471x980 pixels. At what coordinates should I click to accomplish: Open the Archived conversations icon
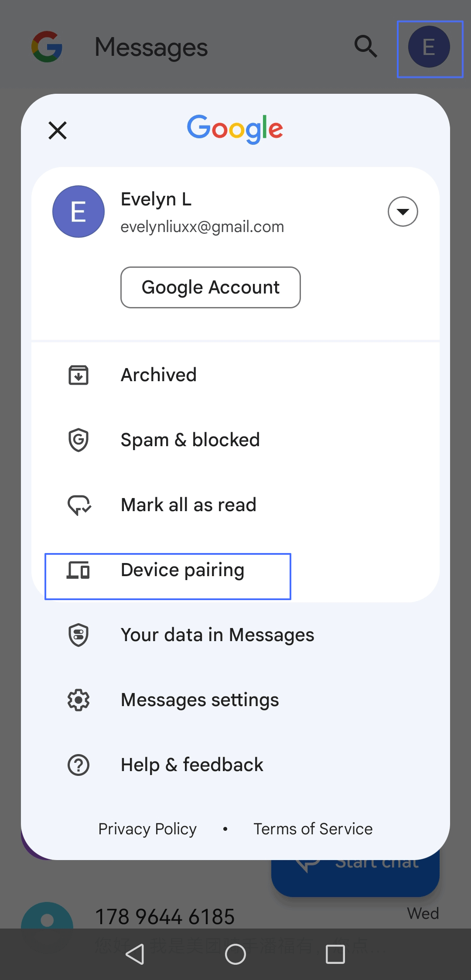click(x=78, y=374)
